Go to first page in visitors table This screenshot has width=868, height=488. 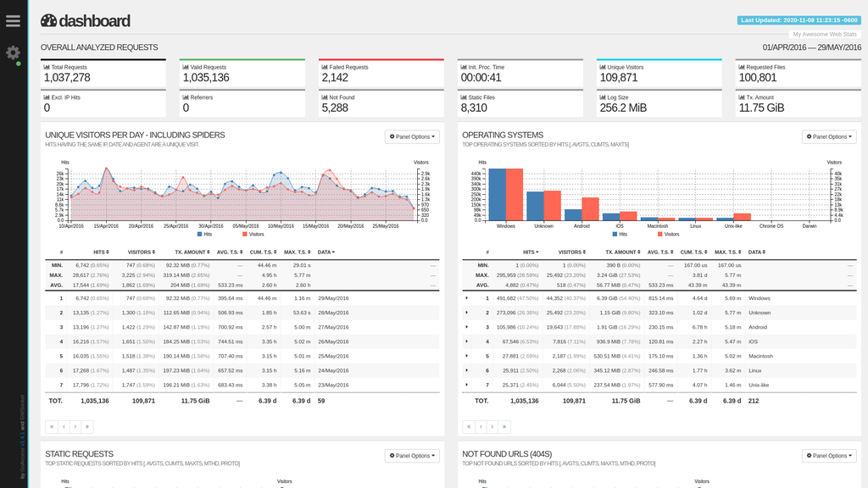coord(52,427)
